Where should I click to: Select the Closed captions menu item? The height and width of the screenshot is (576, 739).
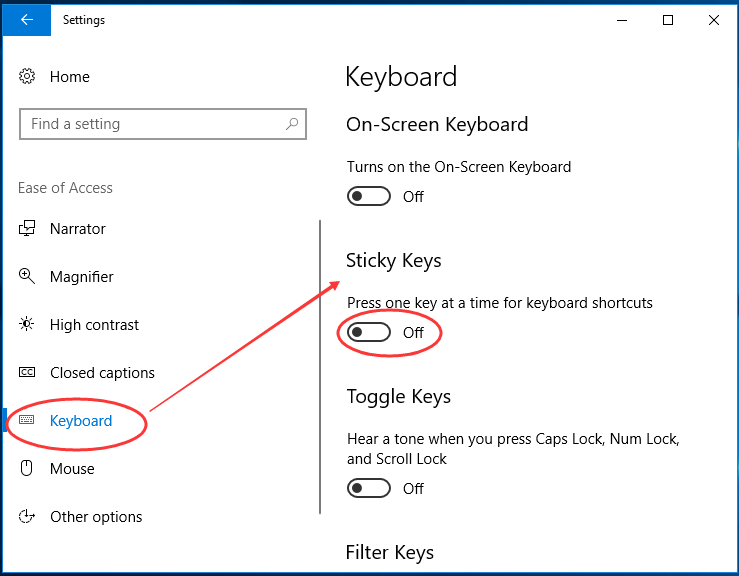pos(102,373)
